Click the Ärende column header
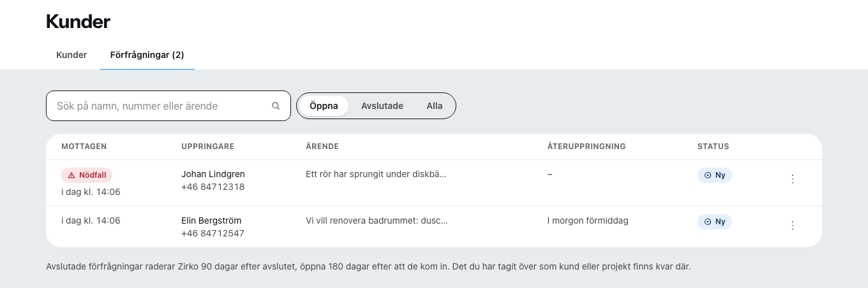868x288 pixels. [x=322, y=147]
